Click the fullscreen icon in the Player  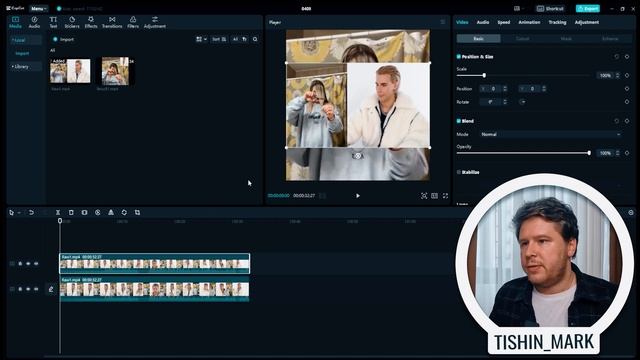(x=445, y=196)
